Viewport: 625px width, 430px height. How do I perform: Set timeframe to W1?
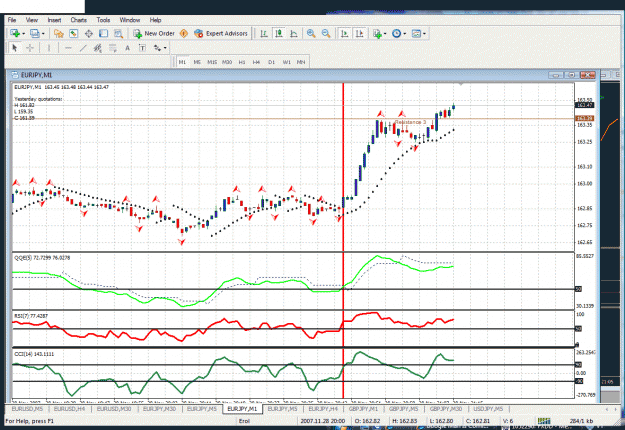coord(287,62)
